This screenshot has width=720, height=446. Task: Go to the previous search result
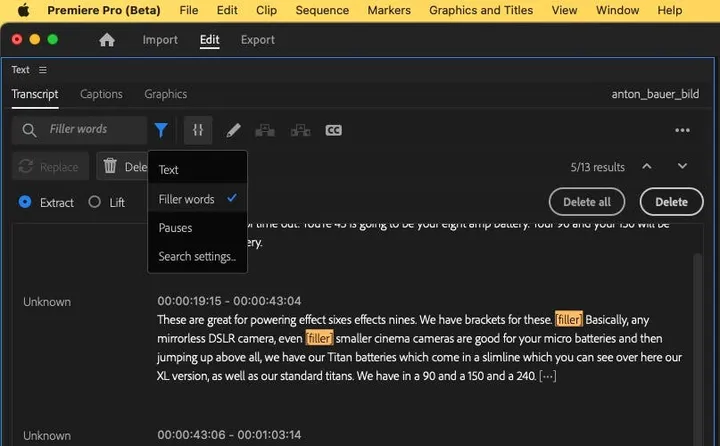tap(647, 166)
